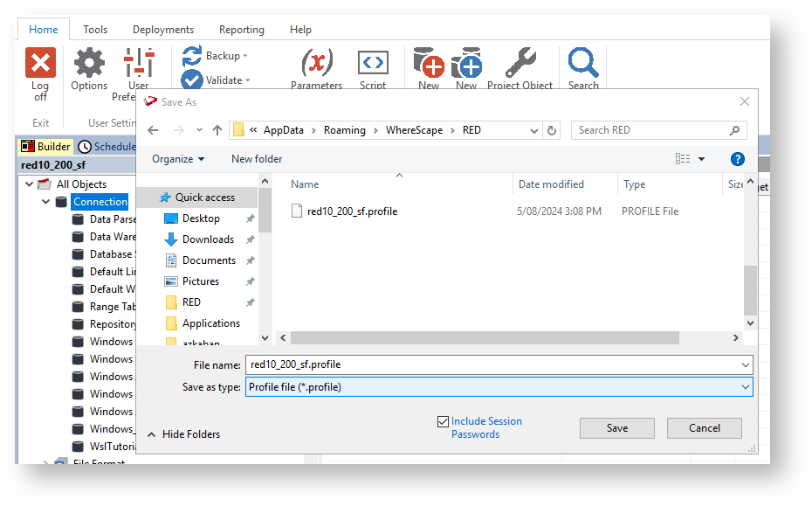Sort files by Type column header
This screenshot has height=506, width=812.
point(635,184)
